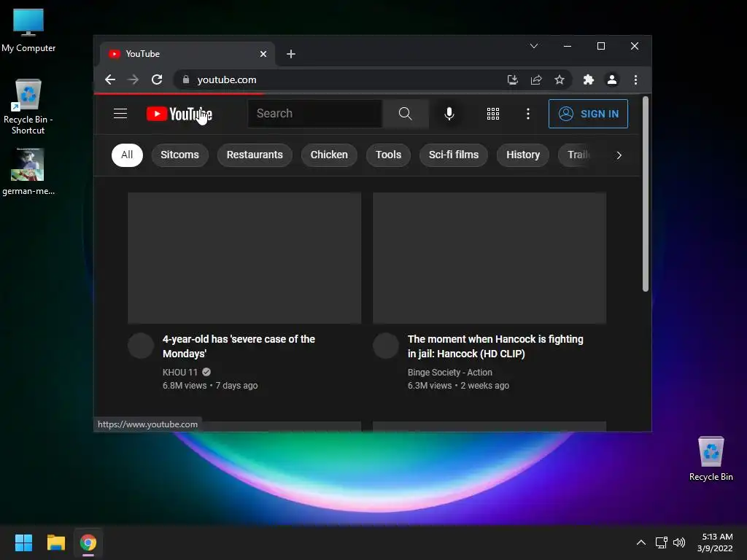
Task: Select the Recycle Bin - Shortcut desktop icon
Action: [28, 106]
